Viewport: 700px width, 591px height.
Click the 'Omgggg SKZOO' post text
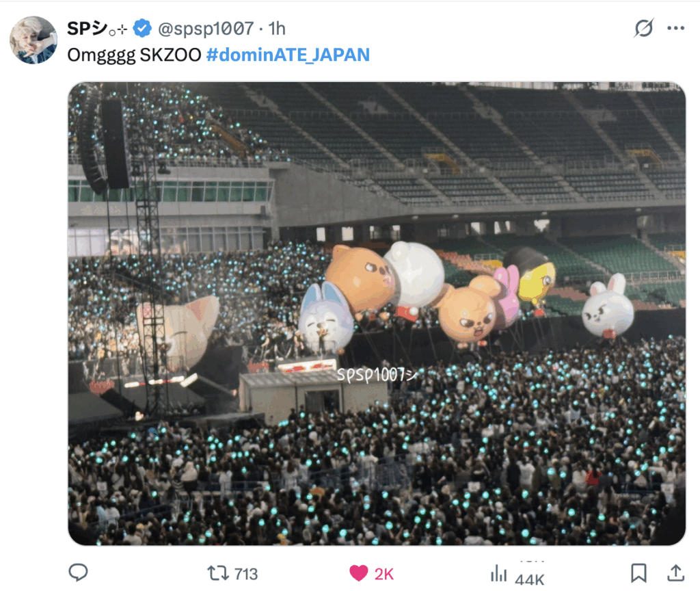135,55
